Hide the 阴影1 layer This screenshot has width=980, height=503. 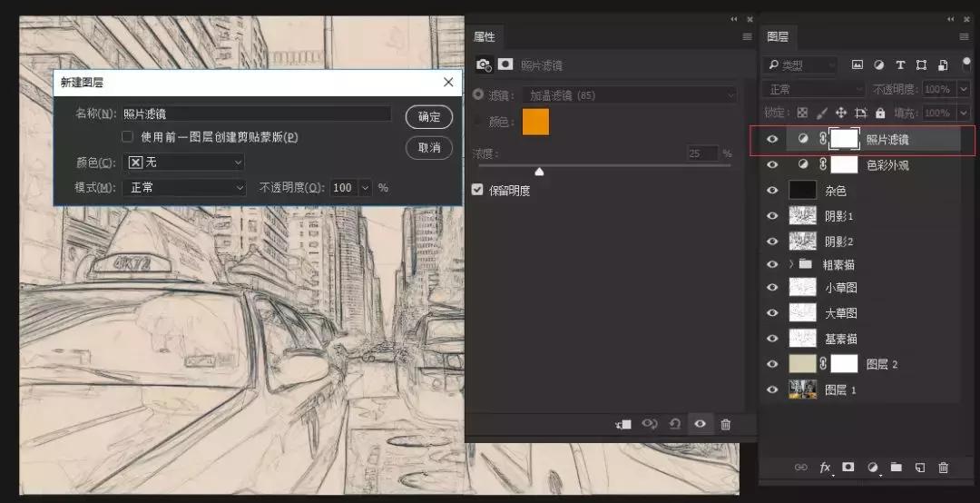(772, 215)
